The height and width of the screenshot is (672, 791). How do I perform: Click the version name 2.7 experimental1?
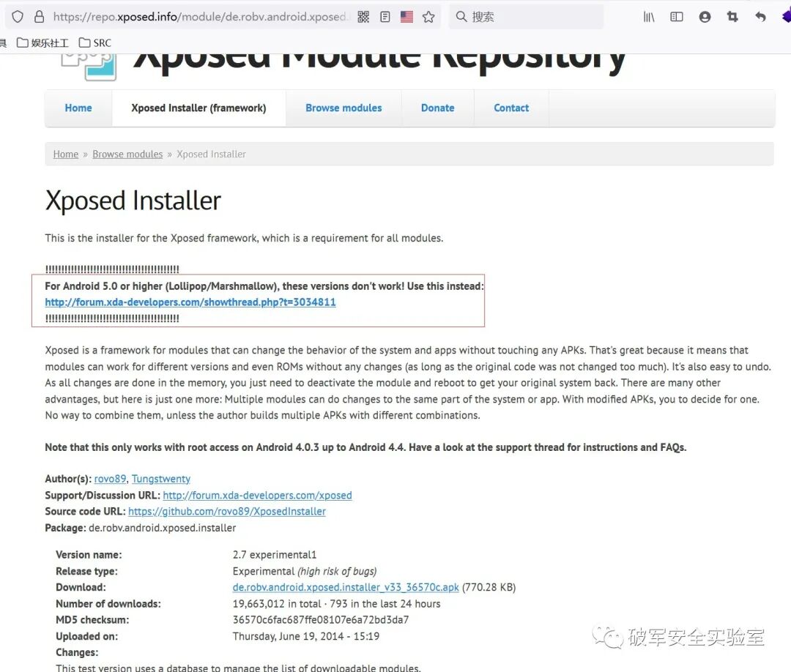click(x=275, y=555)
